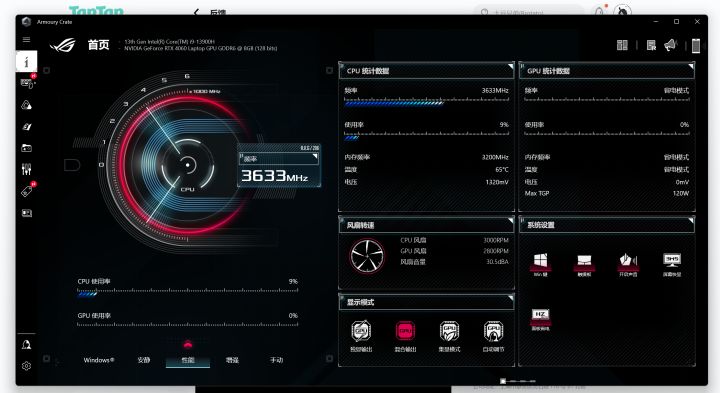This screenshot has width=720, height=393.
Task: Open Game Library folder icon in the sidebar
Action: click(x=27, y=148)
